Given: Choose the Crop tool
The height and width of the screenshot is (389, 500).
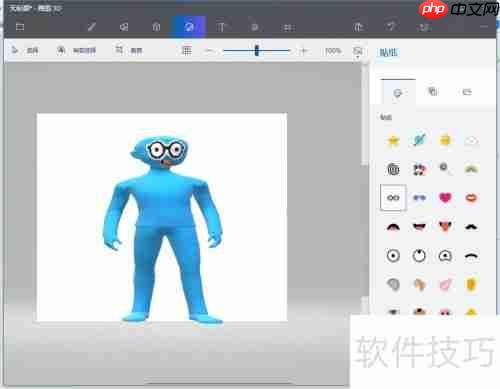Looking at the screenshot, I should (129, 50).
